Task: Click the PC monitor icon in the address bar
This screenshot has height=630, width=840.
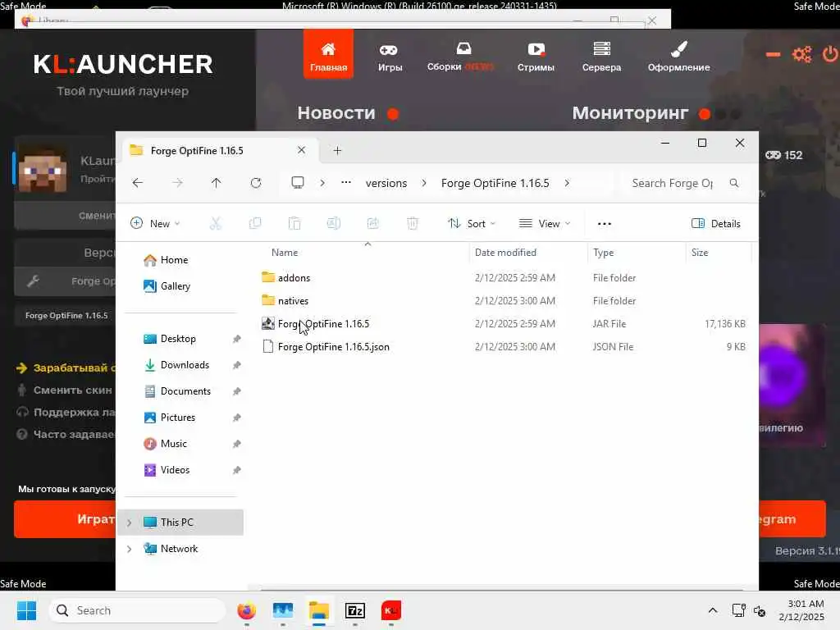Action: [297, 183]
